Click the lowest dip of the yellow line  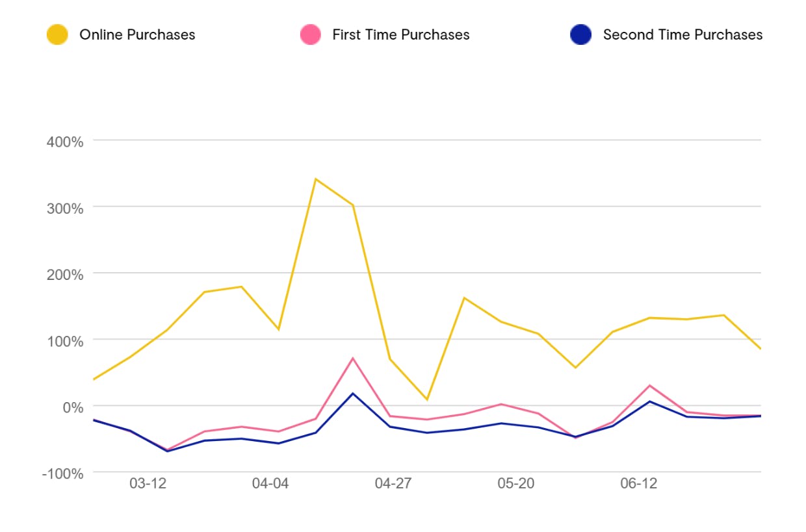427,399
